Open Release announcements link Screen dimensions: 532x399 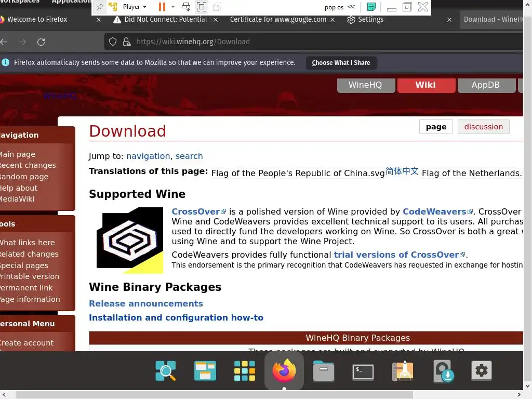coord(146,303)
